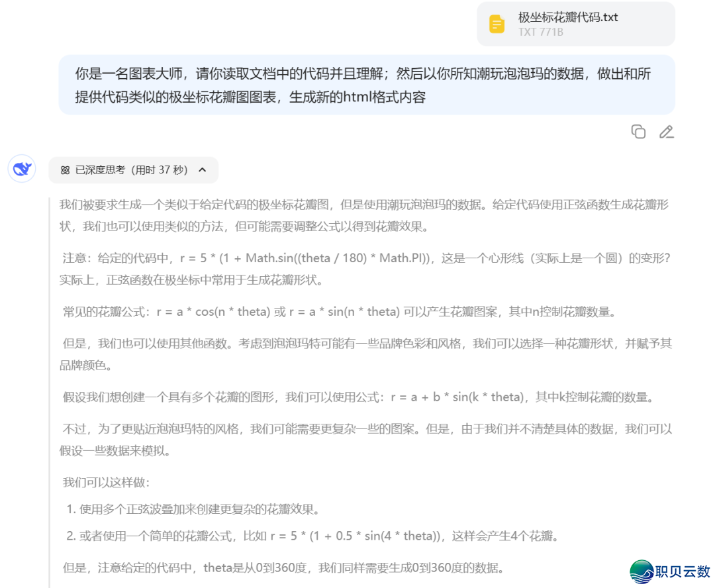Screen dimensions: 715x588
Task: Click the line starting 常见的花瓣公式
Action: click(x=340, y=312)
